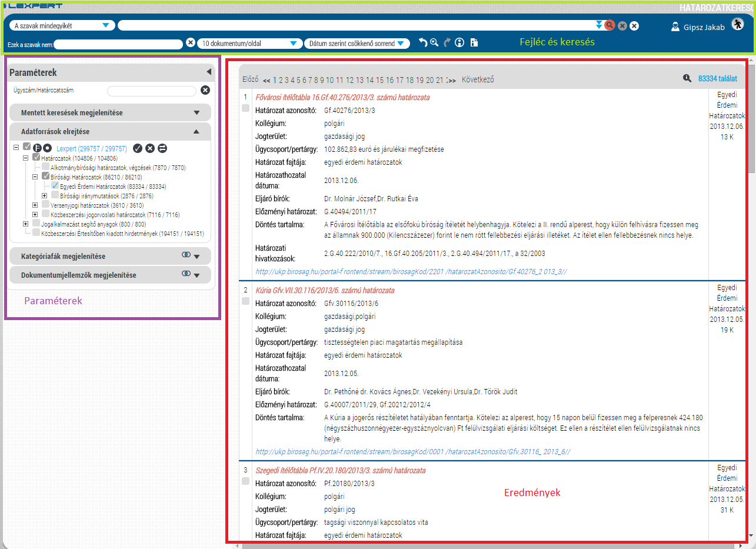Focus the main search input field
The height and width of the screenshot is (549, 756).
362,25
